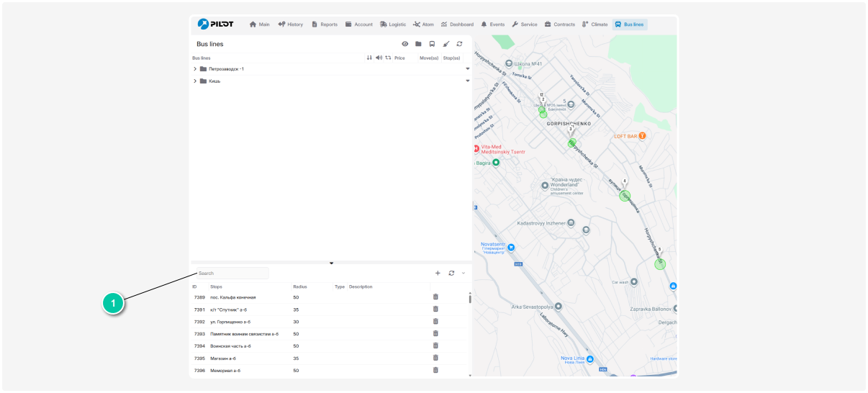Delete the Магазин а-б stop
Viewport: 868px width, 393px height.
[x=435, y=358]
